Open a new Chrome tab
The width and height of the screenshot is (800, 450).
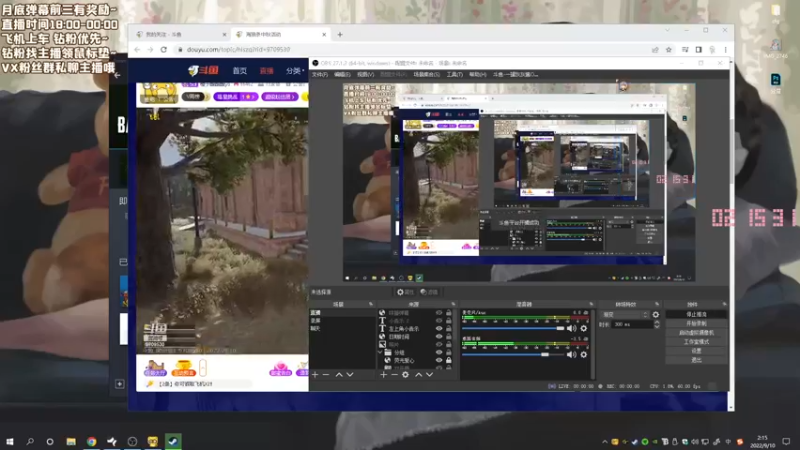340,35
